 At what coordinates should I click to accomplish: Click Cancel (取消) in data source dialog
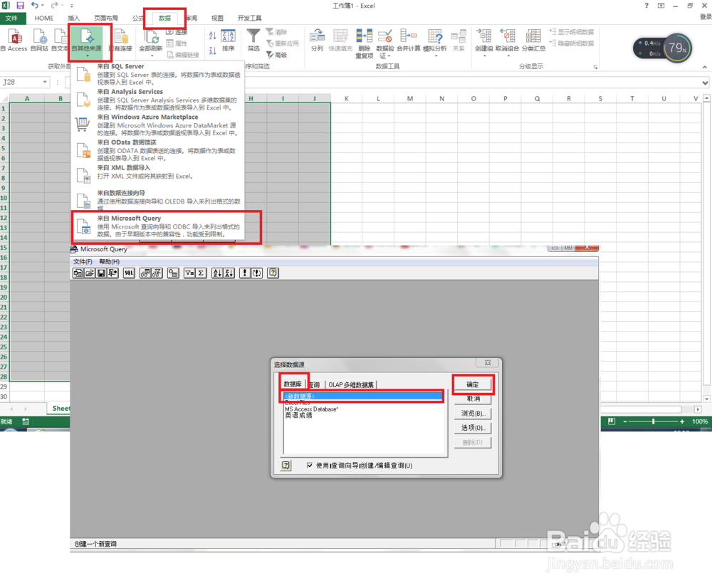pyautogui.click(x=473, y=399)
